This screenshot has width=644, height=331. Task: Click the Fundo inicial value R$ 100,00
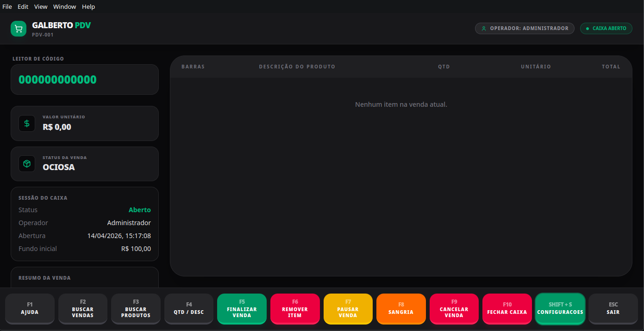(136, 249)
